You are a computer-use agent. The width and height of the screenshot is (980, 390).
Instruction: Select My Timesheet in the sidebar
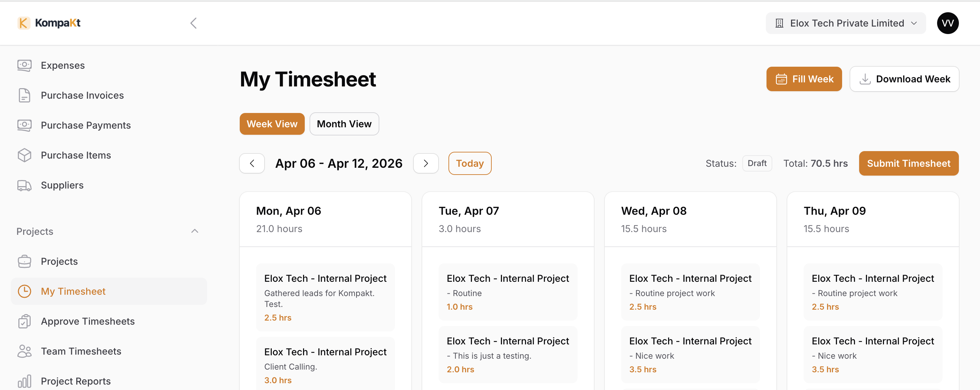click(x=108, y=291)
